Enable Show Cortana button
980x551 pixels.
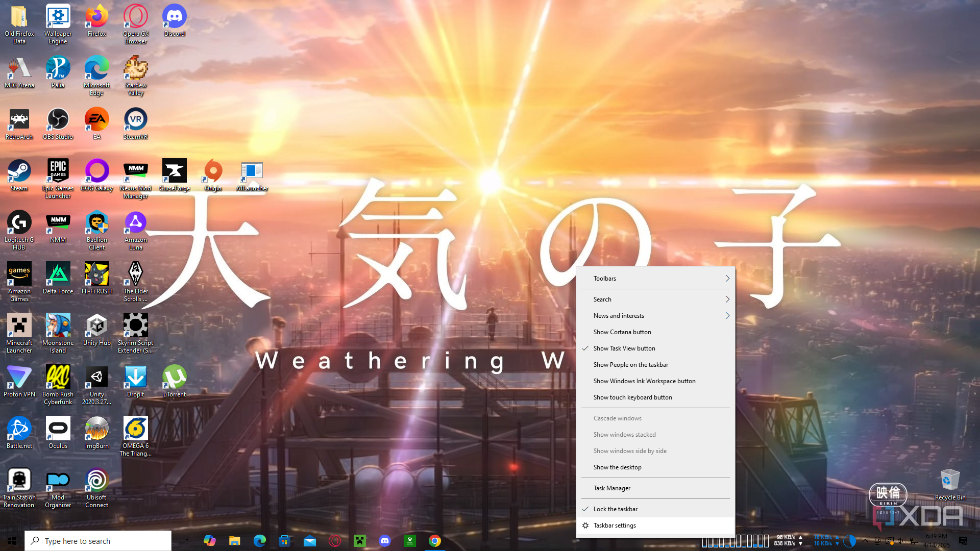[x=655, y=332]
